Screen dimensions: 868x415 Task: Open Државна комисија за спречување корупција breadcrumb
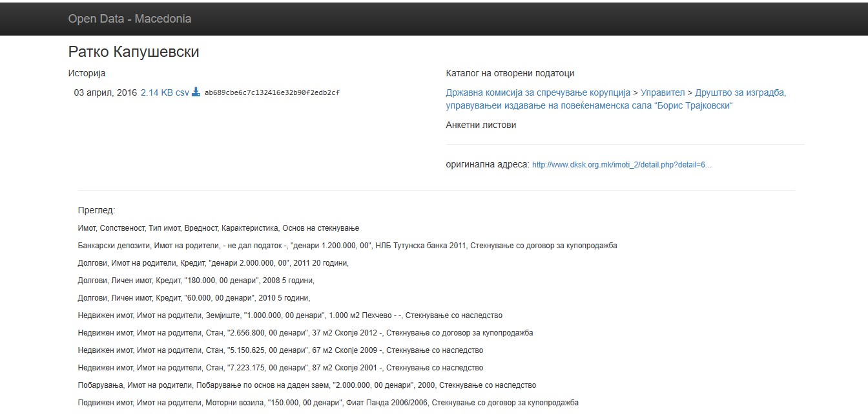click(x=538, y=92)
